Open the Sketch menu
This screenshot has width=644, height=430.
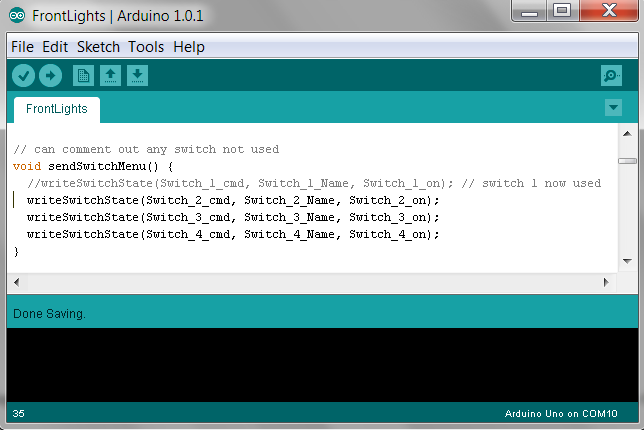pyautogui.click(x=98, y=47)
